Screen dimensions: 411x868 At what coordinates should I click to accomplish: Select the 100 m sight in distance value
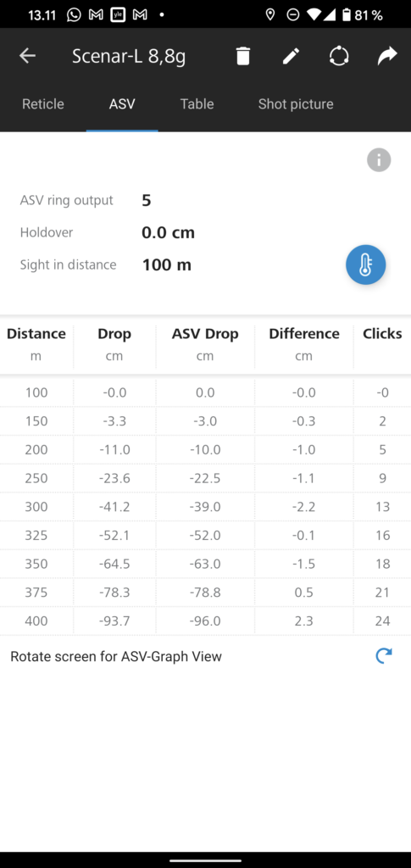pos(166,264)
